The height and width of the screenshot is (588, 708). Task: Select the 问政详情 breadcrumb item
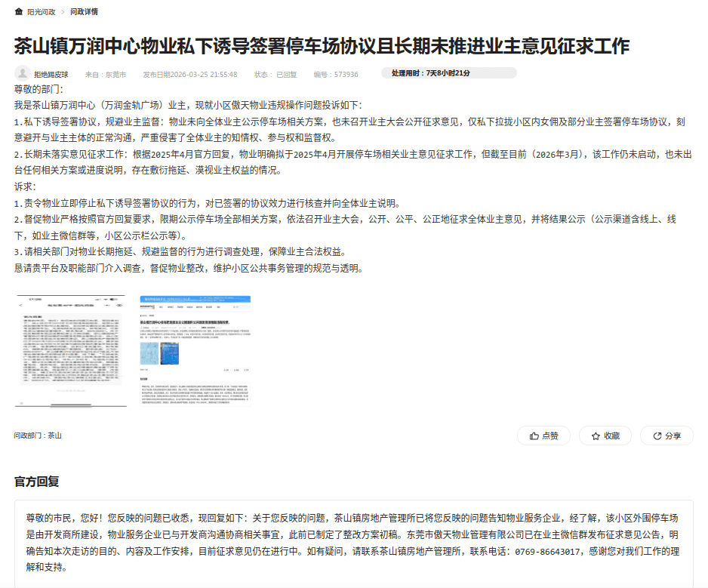(x=84, y=12)
